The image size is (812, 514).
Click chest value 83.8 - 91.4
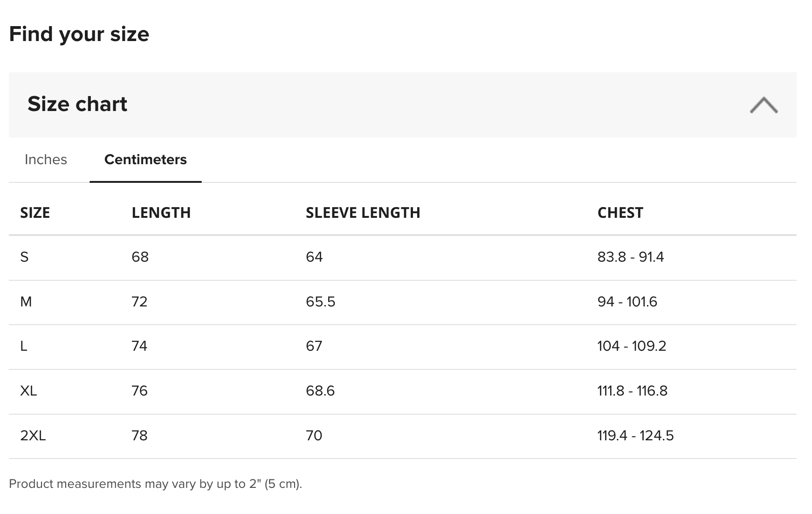(x=630, y=257)
